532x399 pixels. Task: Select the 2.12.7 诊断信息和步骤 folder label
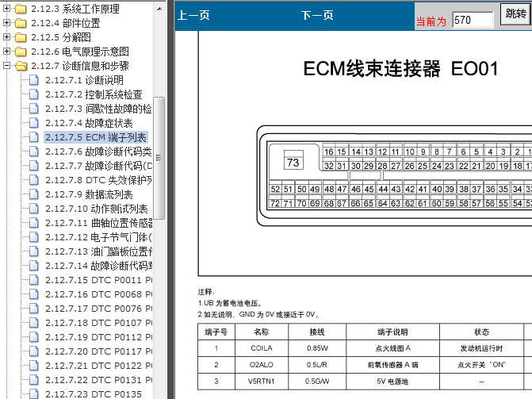80,66
